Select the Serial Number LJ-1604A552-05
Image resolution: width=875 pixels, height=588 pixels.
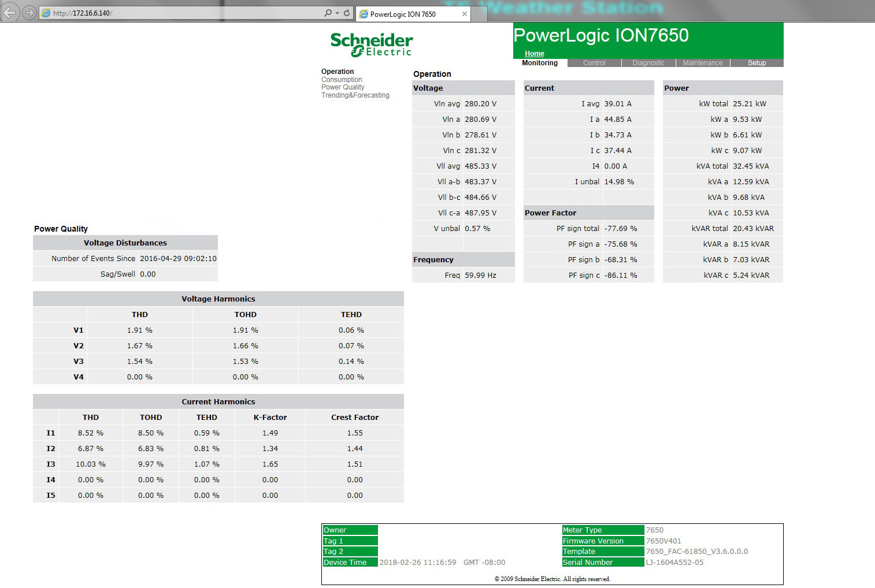tap(674, 563)
